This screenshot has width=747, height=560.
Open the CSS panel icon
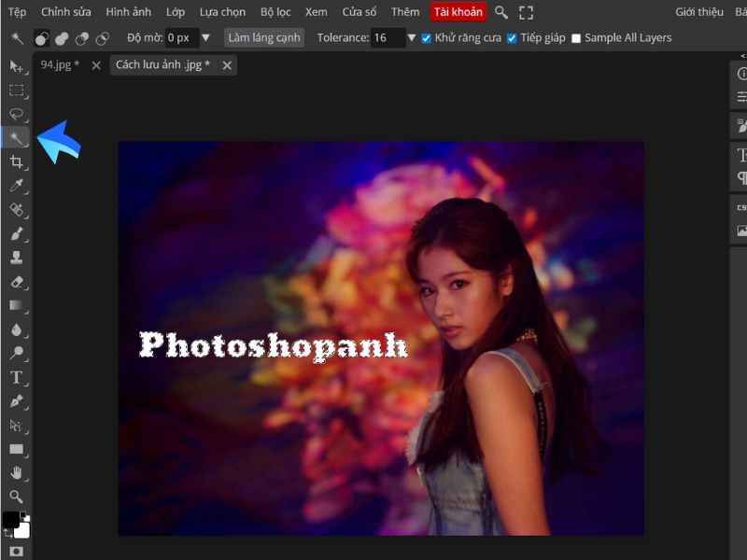coord(741,207)
